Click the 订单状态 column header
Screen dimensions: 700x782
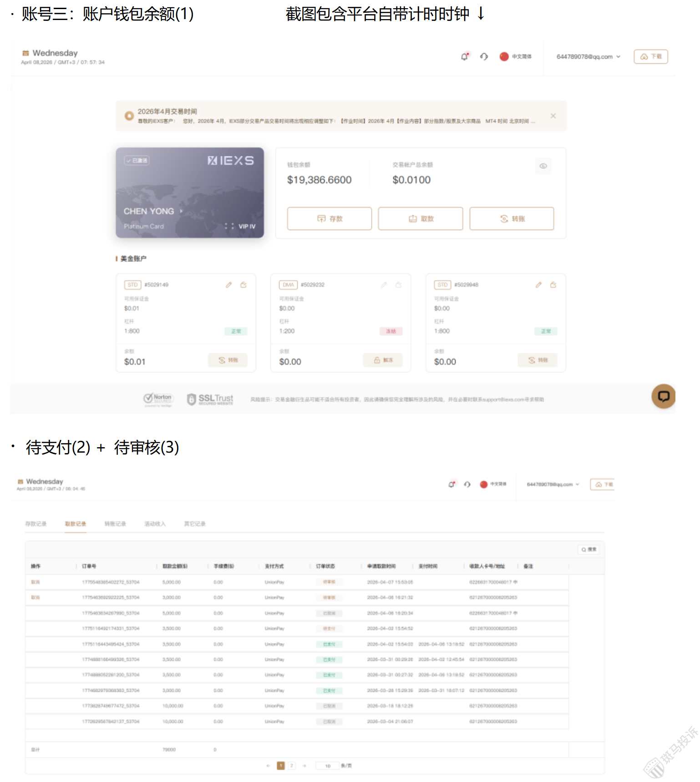(325, 566)
